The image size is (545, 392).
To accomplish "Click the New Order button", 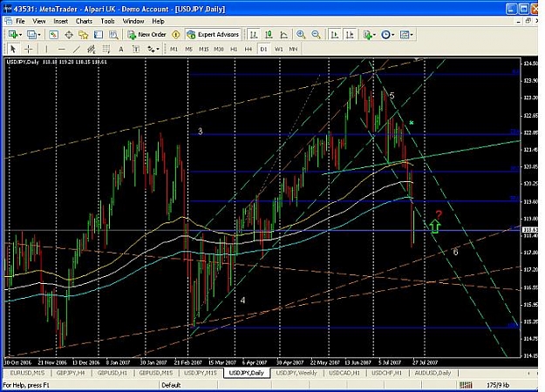I will pyautogui.click(x=147, y=35).
